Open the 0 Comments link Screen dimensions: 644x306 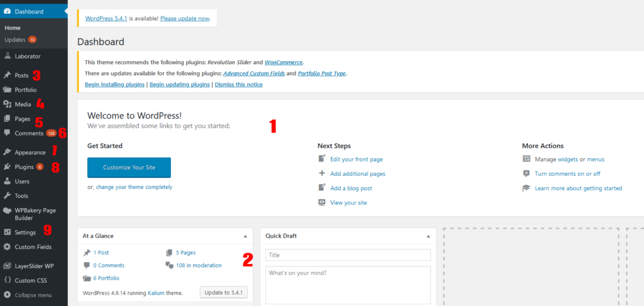tap(109, 265)
